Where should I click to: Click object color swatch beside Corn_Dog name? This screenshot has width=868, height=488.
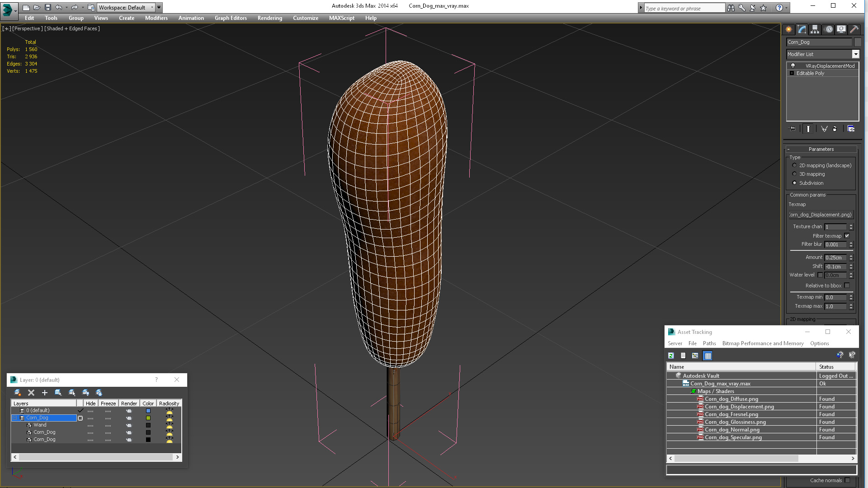click(x=858, y=42)
